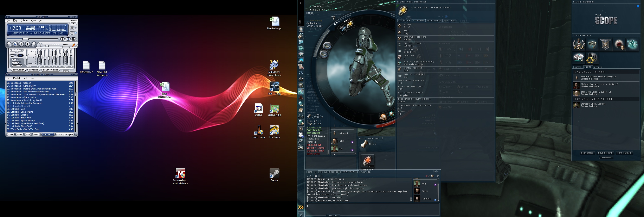Select the Steam desktop shortcut

(x=274, y=175)
